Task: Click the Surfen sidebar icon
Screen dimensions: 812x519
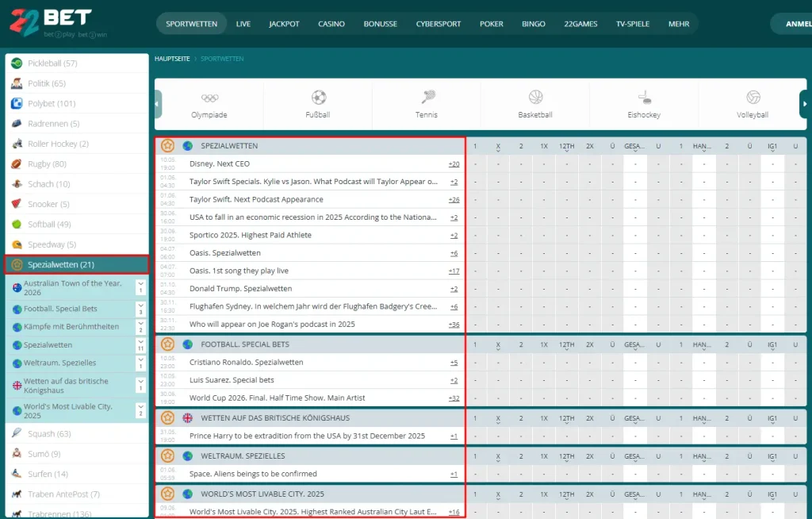Action: pos(17,474)
